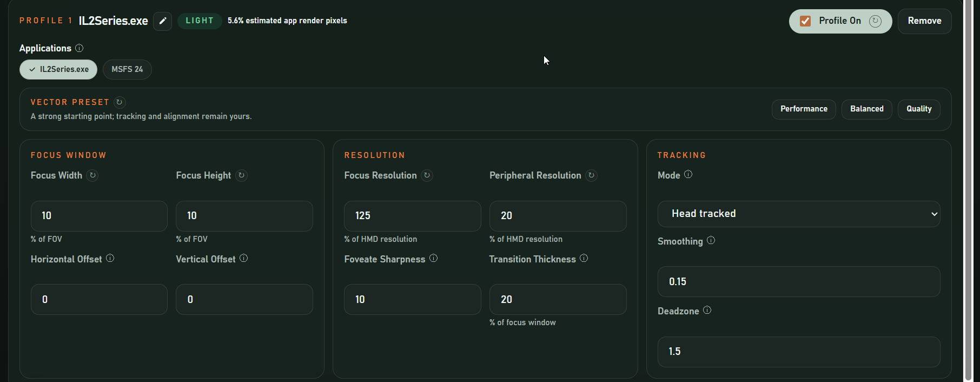Show Foveate Sharpness info tooltip
The width and height of the screenshot is (980, 382).
(x=434, y=258)
